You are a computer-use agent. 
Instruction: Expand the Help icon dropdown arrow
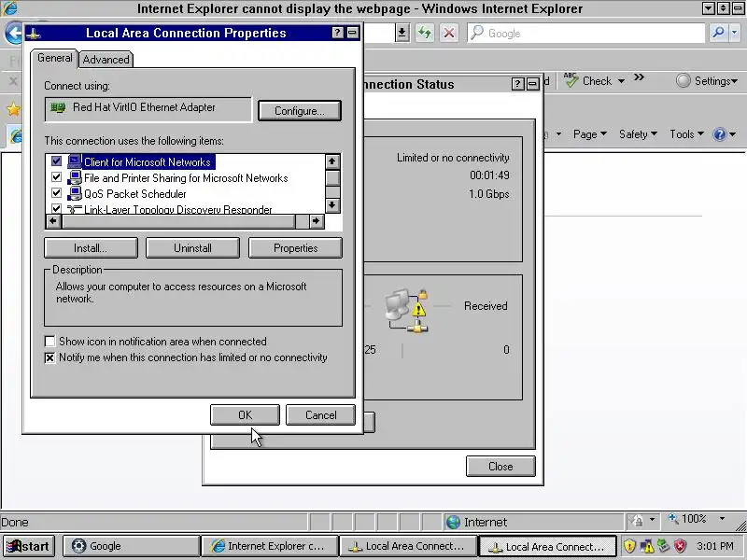732,134
